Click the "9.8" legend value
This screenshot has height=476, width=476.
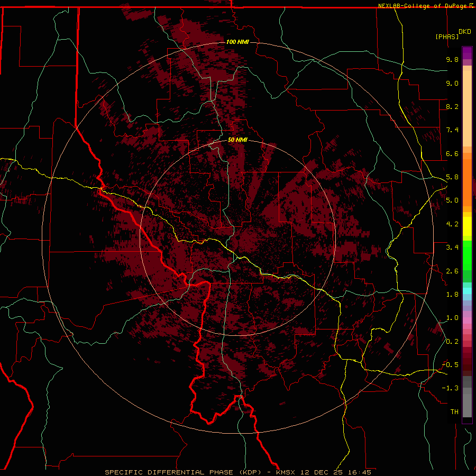(x=452, y=59)
